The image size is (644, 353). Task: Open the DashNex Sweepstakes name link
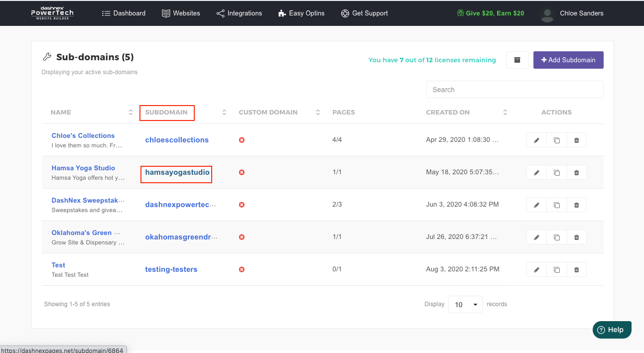(88, 200)
